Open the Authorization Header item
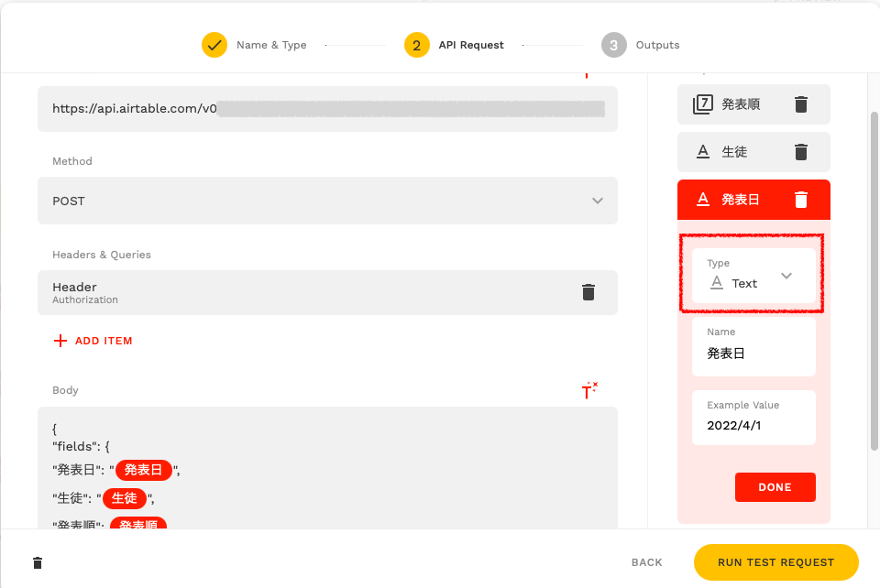 pos(328,292)
